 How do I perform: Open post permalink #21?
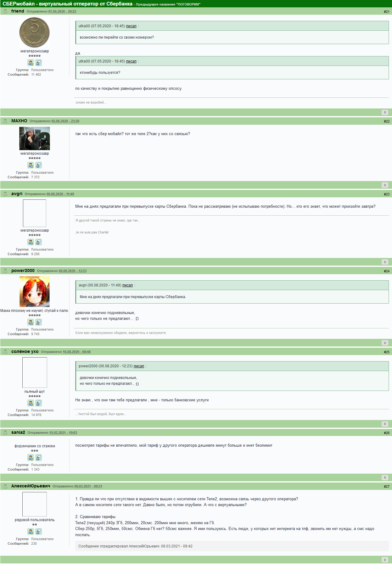(x=386, y=12)
